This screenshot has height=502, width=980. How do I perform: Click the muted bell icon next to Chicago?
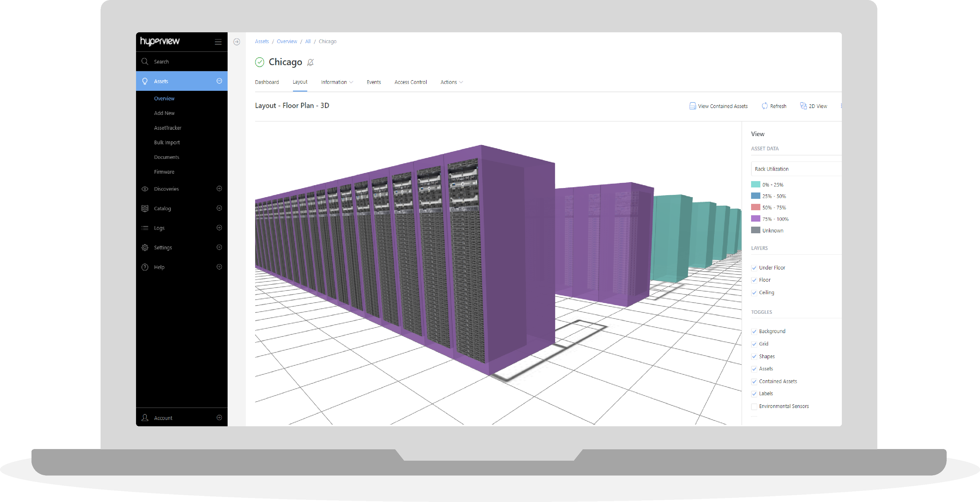[310, 62]
